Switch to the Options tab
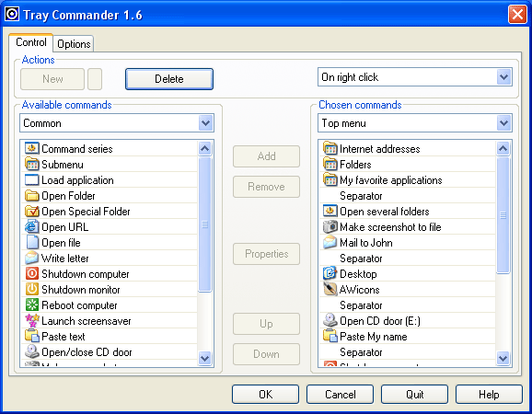Image resolution: width=532 pixels, height=414 pixels. [74, 44]
